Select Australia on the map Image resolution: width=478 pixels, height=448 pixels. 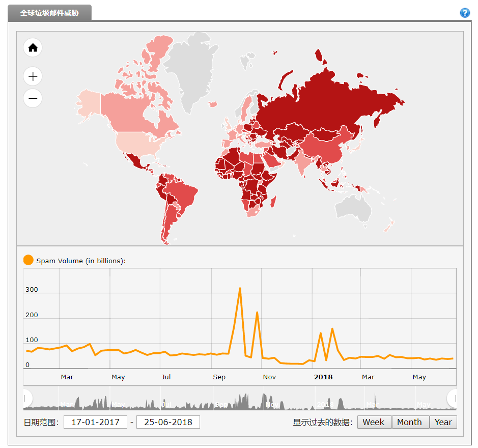point(352,208)
